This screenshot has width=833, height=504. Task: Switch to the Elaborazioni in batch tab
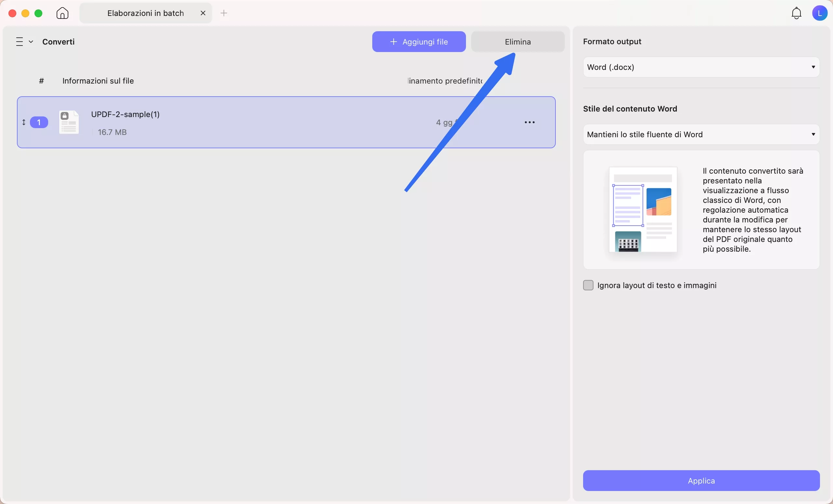145,13
